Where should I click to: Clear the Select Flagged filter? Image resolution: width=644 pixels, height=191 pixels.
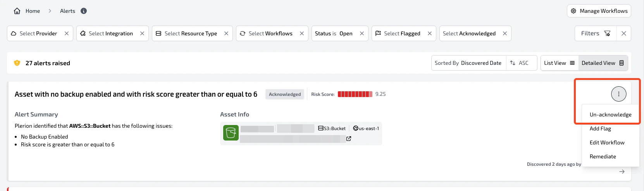tap(430, 33)
